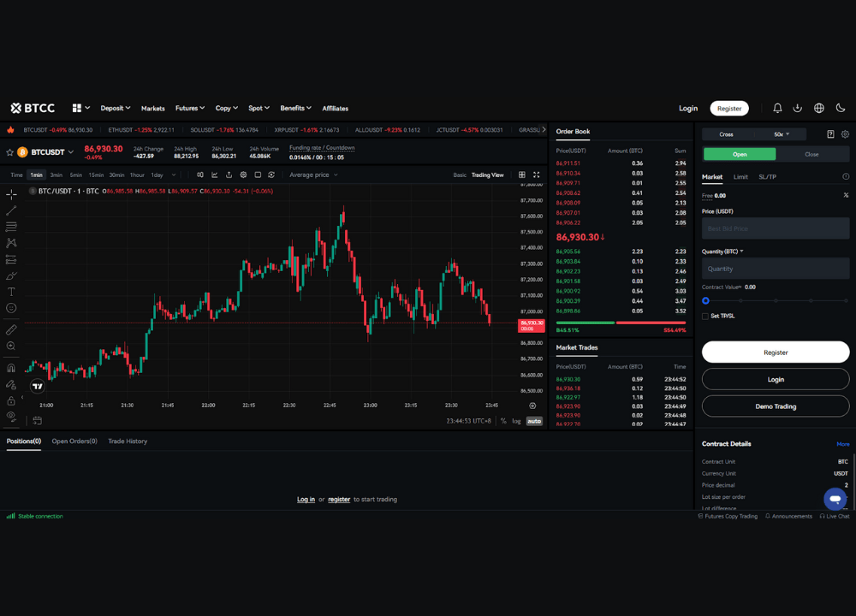Image resolution: width=856 pixels, height=616 pixels.
Task: Open the Quantity (BTC) unit dropdown
Action: coord(742,251)
